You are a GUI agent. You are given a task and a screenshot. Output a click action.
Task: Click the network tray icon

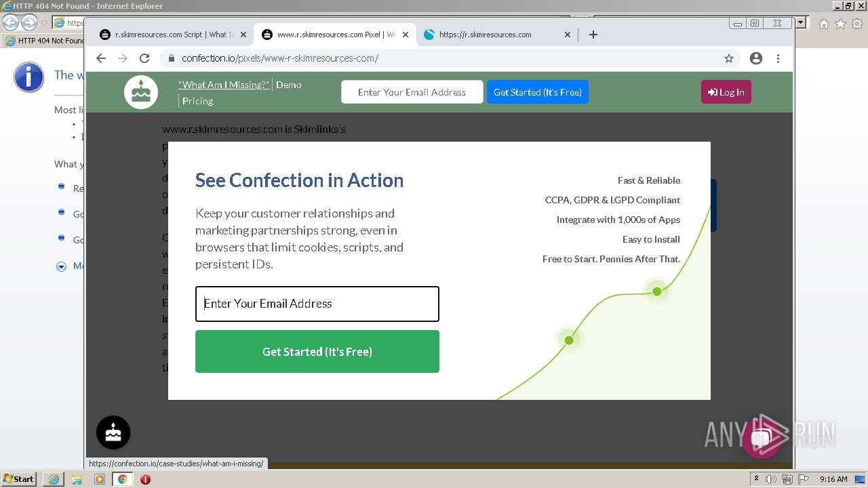pos(787,479)
